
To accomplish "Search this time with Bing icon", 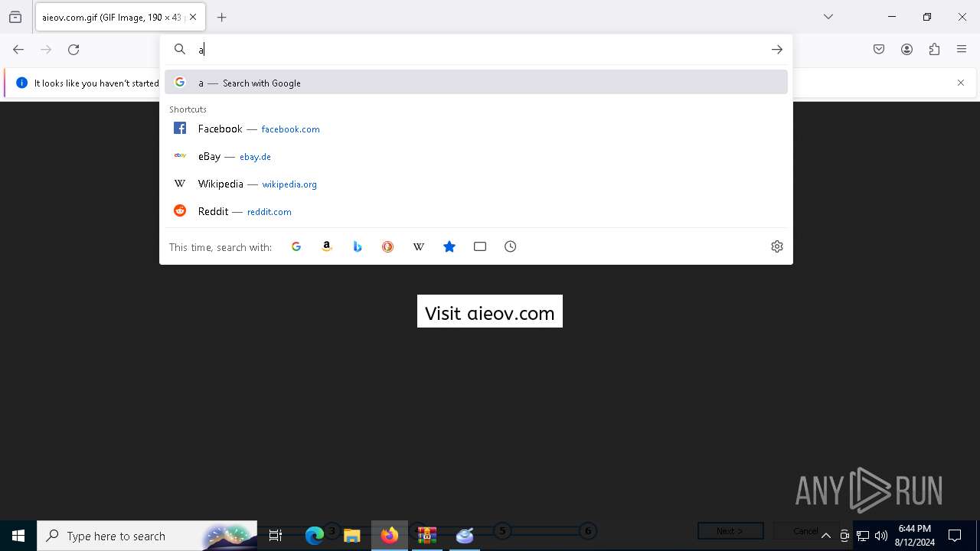I will pyautogui.click(x=358, y=246).
